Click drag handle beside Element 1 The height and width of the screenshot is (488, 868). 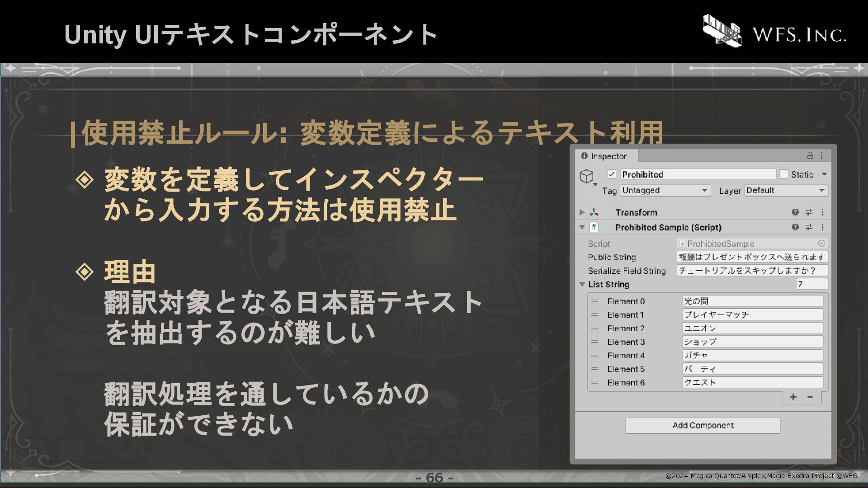pos(595,315)
